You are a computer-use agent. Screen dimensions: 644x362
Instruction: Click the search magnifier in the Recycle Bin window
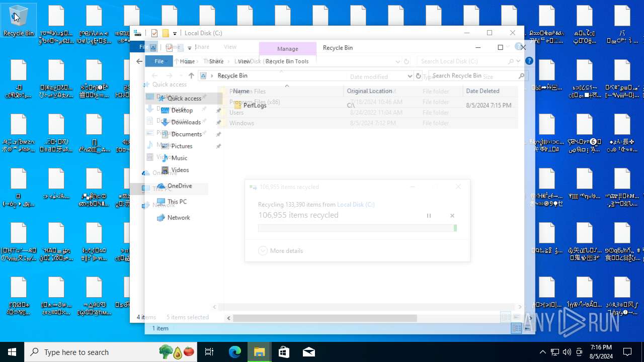coord(521,76)
